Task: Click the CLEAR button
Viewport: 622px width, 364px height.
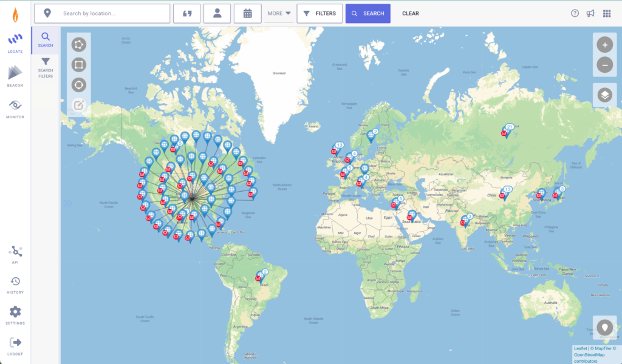Action: click(411, 13)
